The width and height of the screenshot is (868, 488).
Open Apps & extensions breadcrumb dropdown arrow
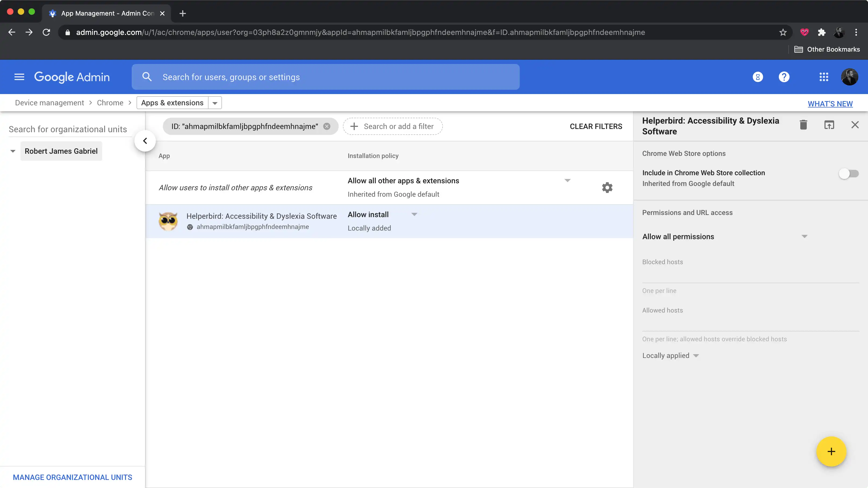215,103
